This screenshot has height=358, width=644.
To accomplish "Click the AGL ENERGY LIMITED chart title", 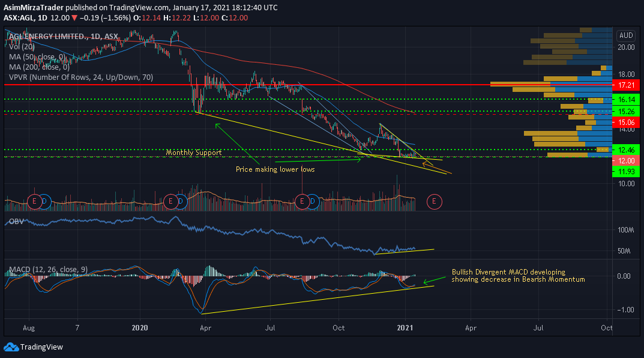I will tap(63, 37).
